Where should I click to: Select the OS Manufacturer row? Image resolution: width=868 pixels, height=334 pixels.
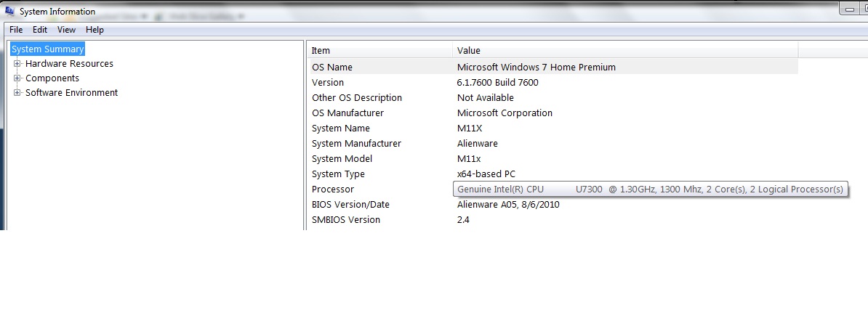tap(553, 113)
